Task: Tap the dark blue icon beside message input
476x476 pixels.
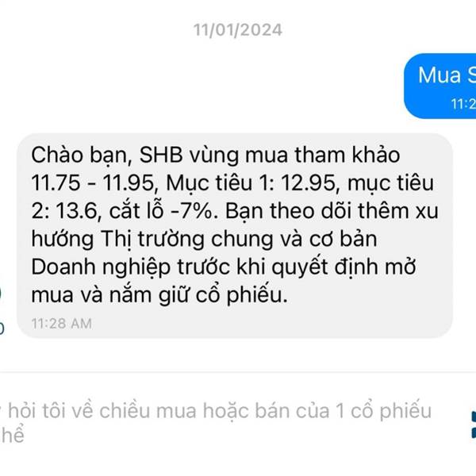Action: (x=474, y=424)
